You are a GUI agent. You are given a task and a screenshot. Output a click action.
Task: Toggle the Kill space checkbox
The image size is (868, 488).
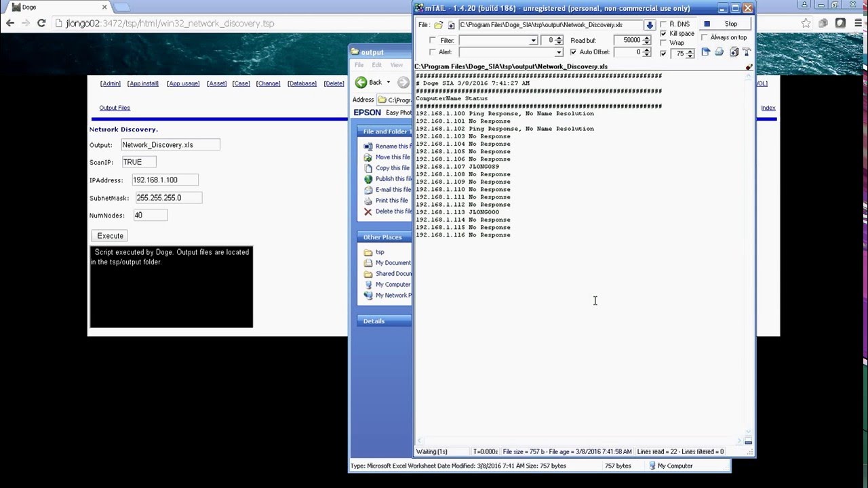click(663, 33)
